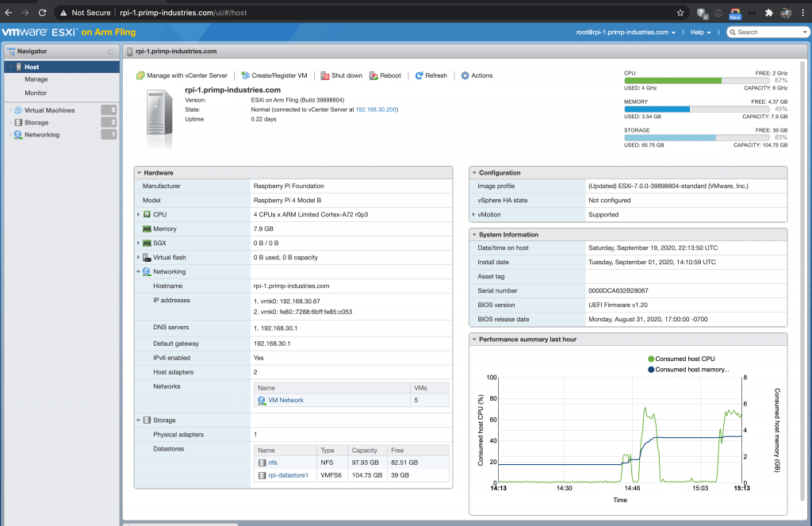Click the blue Refresh arrow icon
The height and width of the screenshot is (526, 812).
pyautogui.click(x=419, y=75)
